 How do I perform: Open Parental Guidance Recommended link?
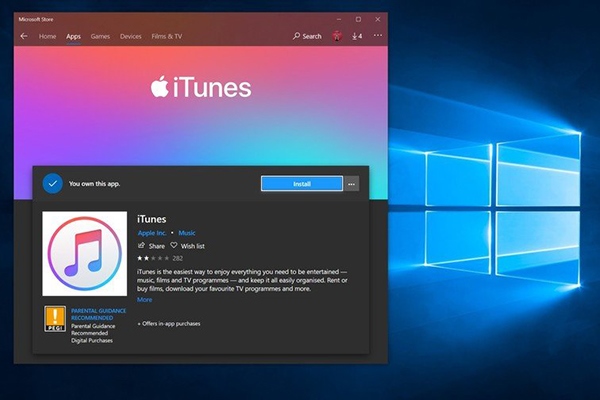pos(98,314)
